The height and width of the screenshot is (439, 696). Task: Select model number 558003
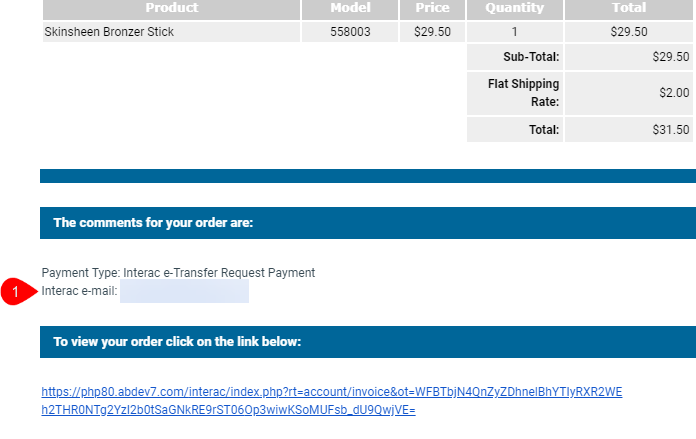pyautogui.click(x=350, y=32)
